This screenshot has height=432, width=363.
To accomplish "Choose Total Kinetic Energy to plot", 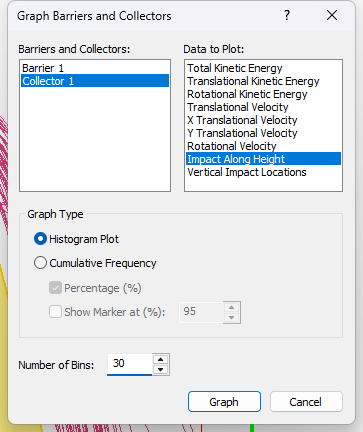I will click(263, 68).
